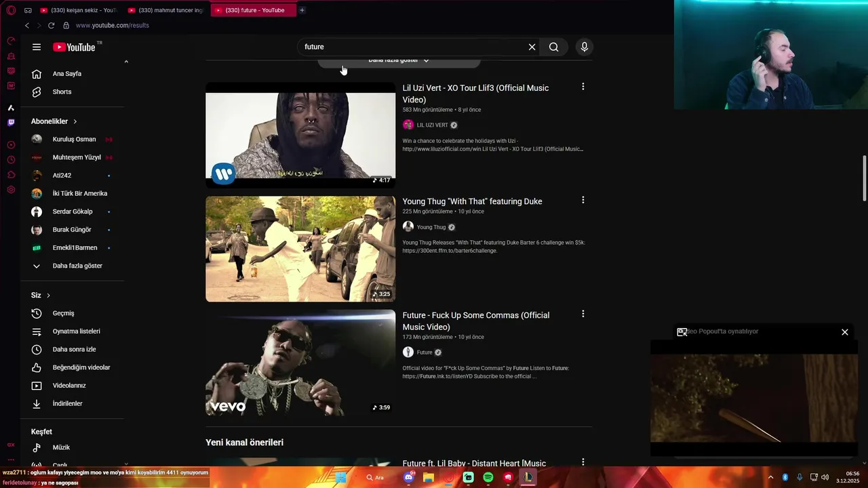Image resolution: width=868 pixels, height=488 pixels.
Task: Open Aria AI in the Opera sidebar
Action: pos(11,108)
